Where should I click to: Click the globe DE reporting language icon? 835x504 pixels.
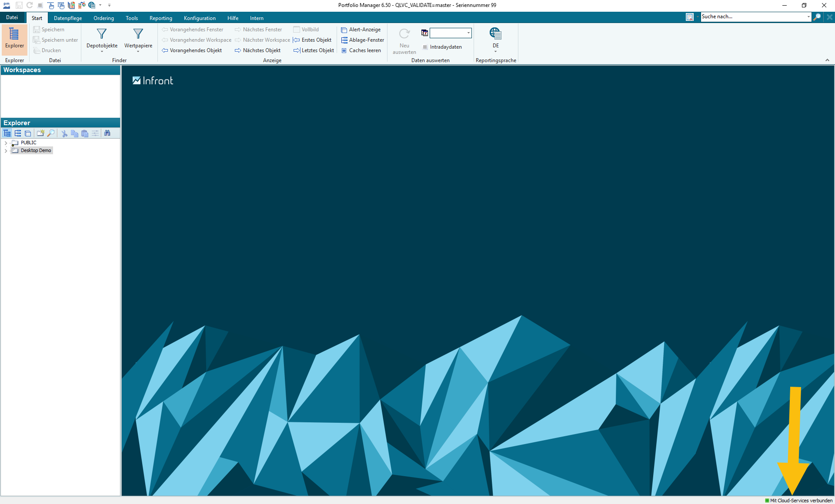coord(495,34)
